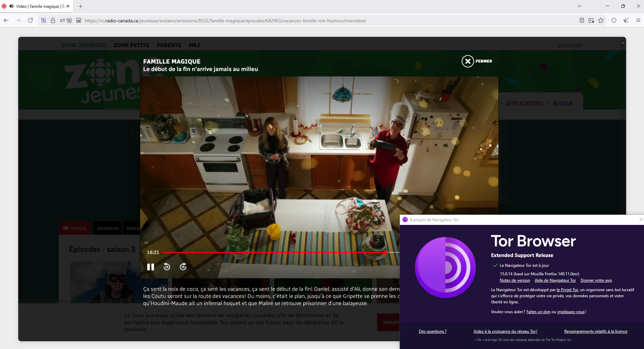The image size is (644, 349).
Task: Follow the Faites un don link
Action: (x=538, y=312)
